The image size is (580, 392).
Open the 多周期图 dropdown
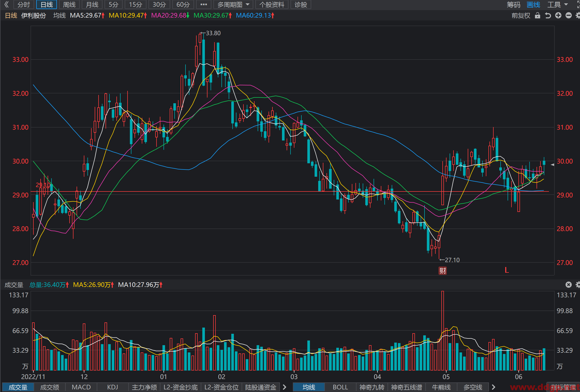point(233,5)
